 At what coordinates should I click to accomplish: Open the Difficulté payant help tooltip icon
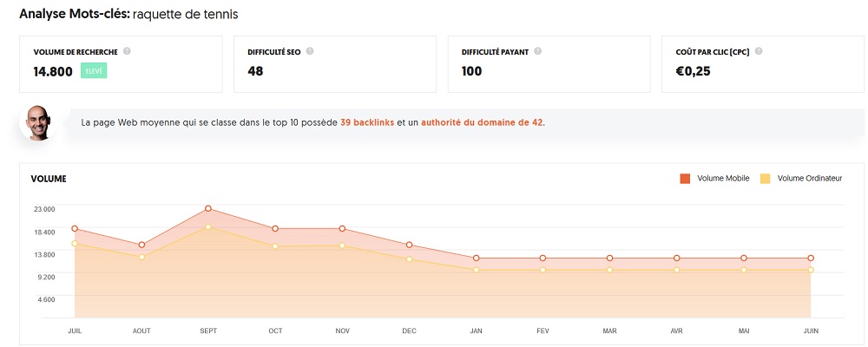coord(537,51)
